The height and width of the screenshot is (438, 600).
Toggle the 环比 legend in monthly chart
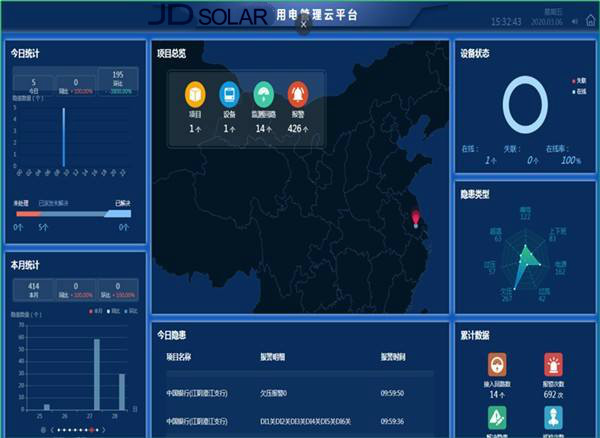coord(130,311)
